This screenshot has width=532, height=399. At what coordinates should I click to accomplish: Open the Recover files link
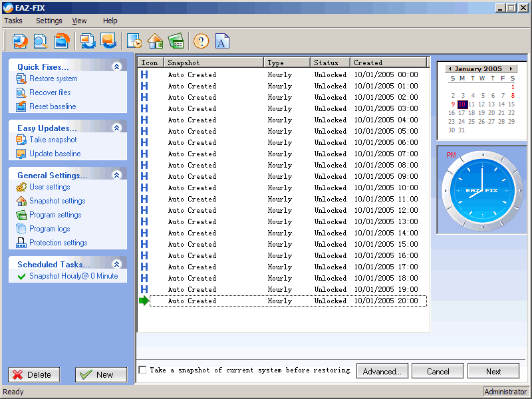(x=50, y=92)
